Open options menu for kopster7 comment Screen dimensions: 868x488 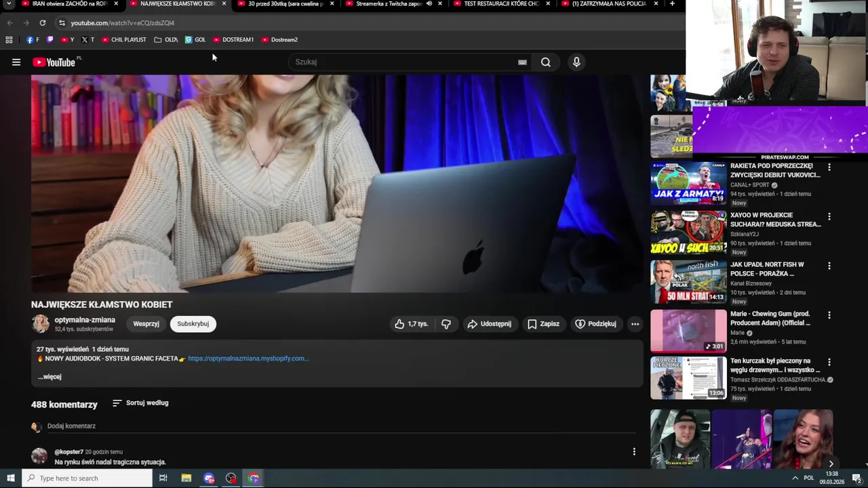(634, 451)
